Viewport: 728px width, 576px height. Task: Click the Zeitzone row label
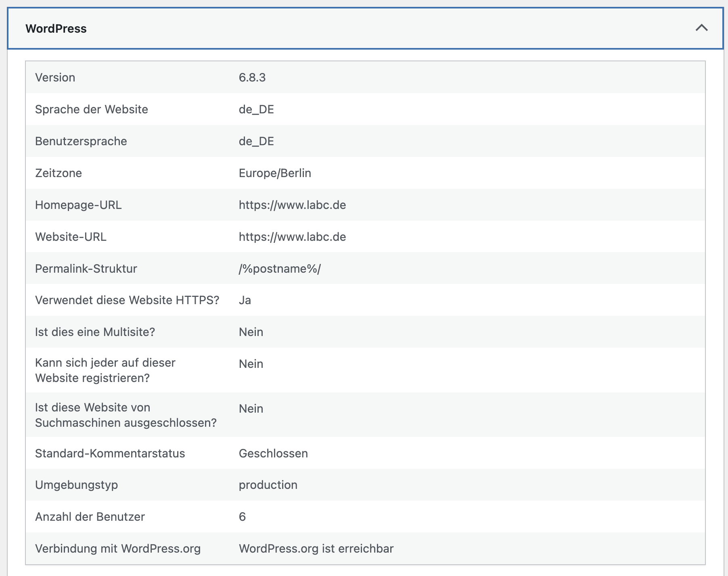tap(59, 173)
